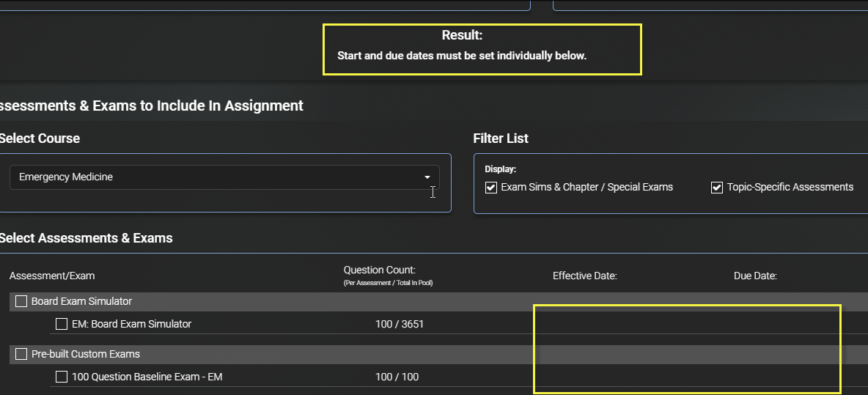Click the Filter List heading
The image size is (868, 395).
[501, 139]
